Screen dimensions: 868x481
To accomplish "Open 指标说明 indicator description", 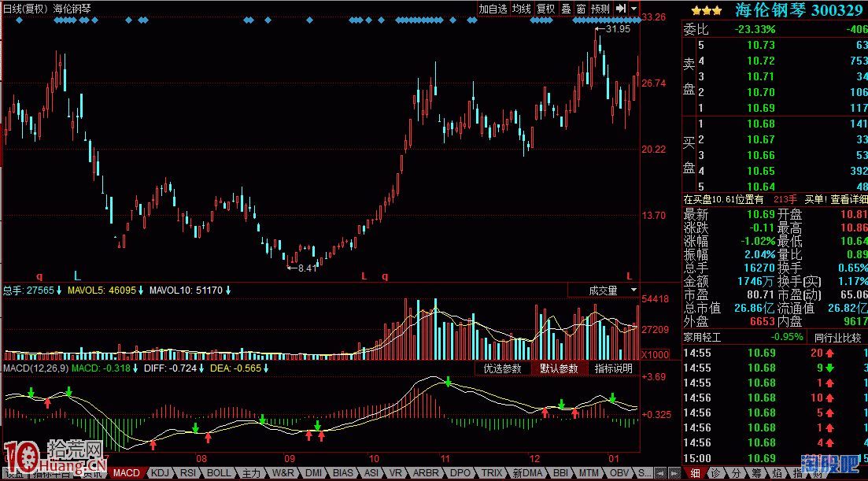I will 613,368.
